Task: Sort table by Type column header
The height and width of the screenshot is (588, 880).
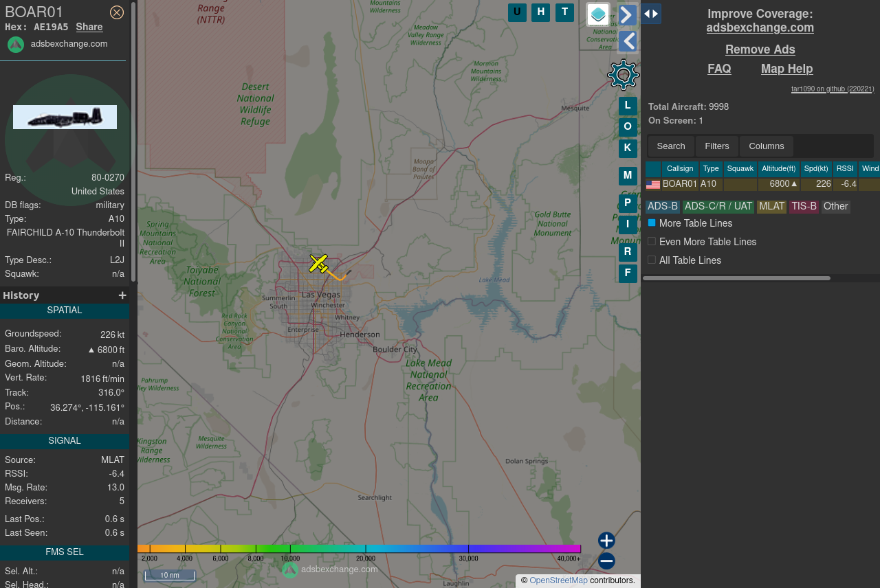Action: coord(711,169)
